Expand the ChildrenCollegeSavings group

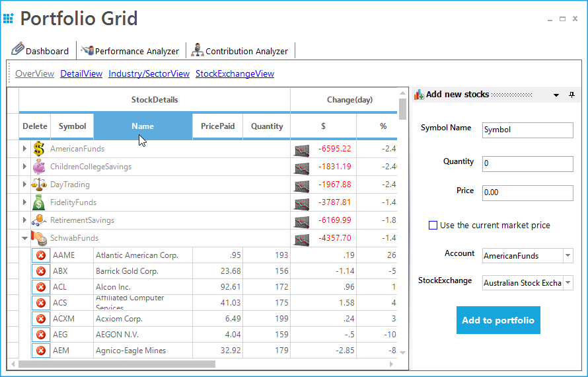coord(24,167)
